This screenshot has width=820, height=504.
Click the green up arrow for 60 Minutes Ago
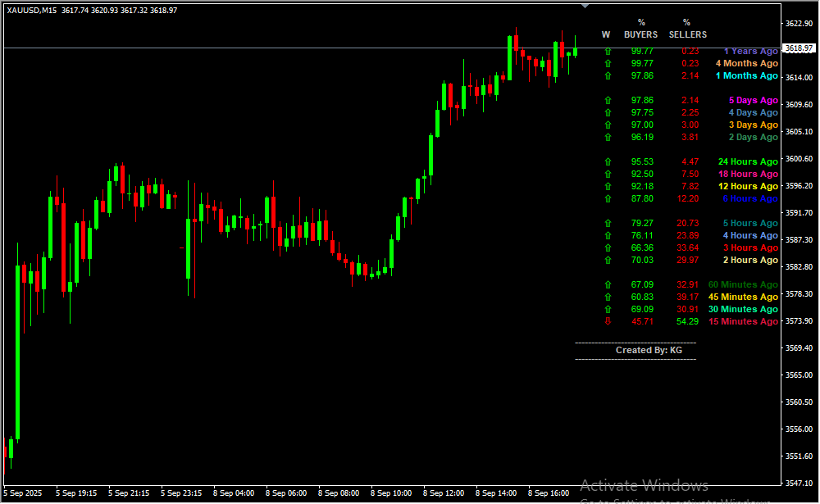[608, 284]
